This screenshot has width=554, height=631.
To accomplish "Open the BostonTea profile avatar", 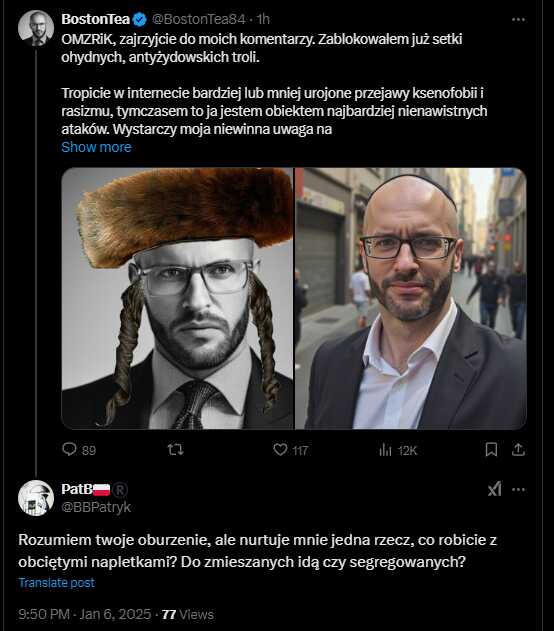I will [36, 28].
